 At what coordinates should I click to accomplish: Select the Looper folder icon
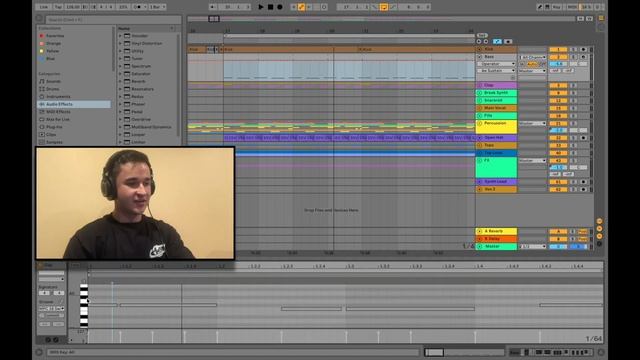[127, 134]
